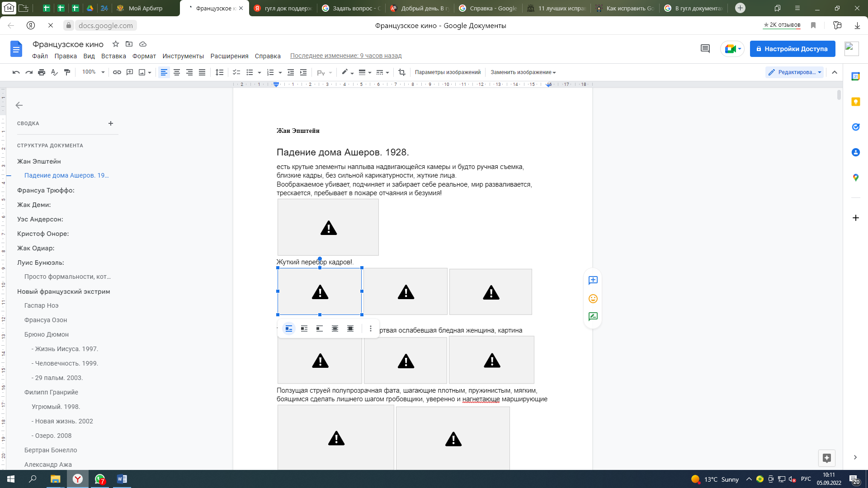Open line spacing options
The height and width of the screenshot is (488, 868).
tap(219, 72)
